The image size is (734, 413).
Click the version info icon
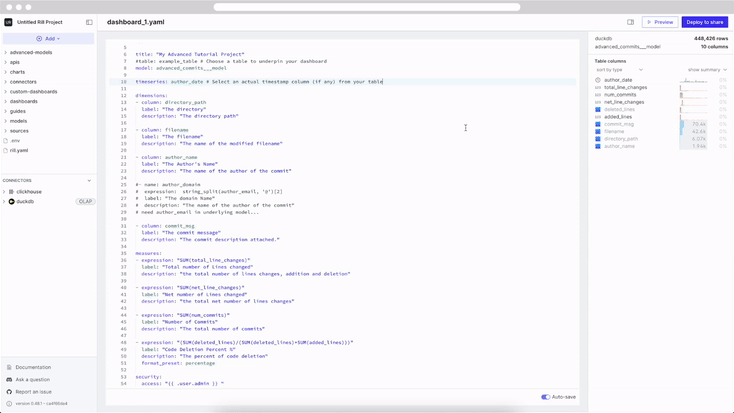point(9,404)
